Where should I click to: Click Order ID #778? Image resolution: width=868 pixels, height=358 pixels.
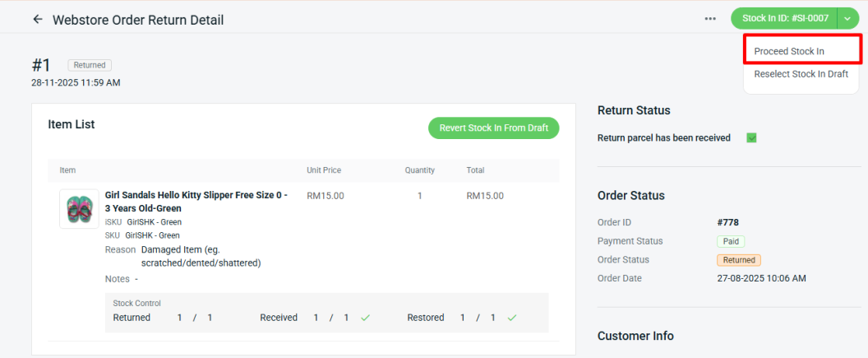(x=730, y=222)
